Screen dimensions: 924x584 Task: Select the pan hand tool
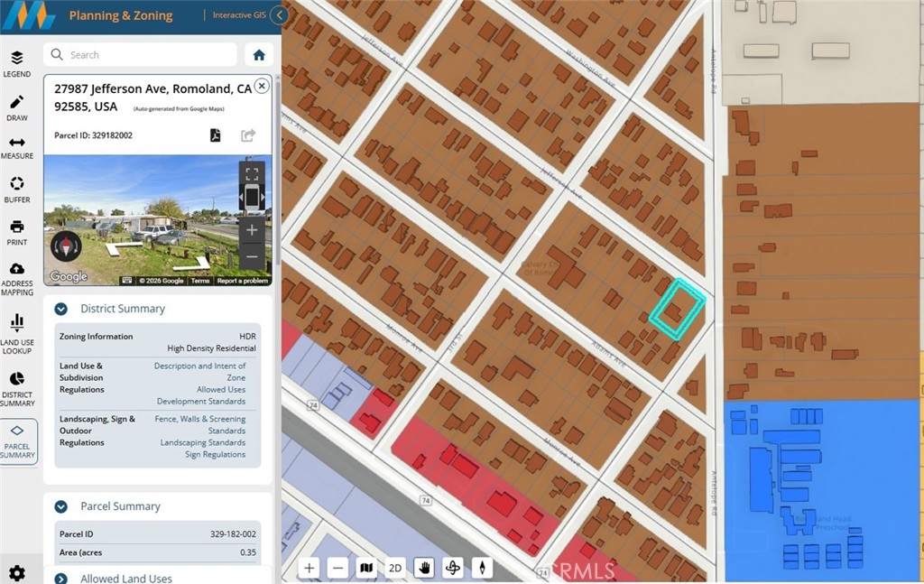(x=424, y=568)
